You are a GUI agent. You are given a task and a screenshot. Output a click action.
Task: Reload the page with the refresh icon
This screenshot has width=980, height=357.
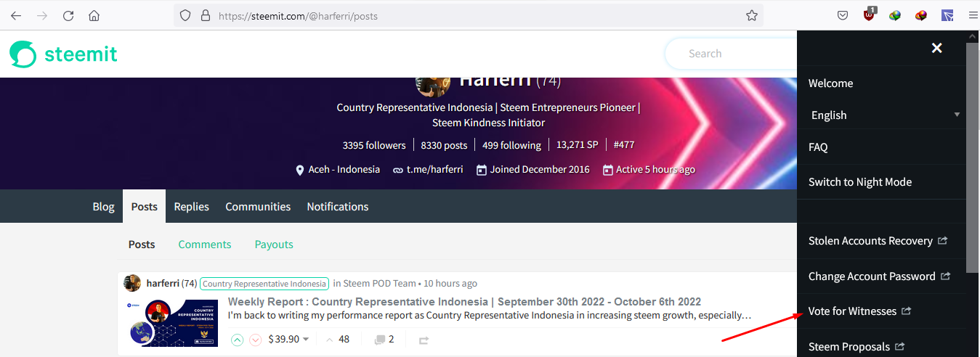68,15
